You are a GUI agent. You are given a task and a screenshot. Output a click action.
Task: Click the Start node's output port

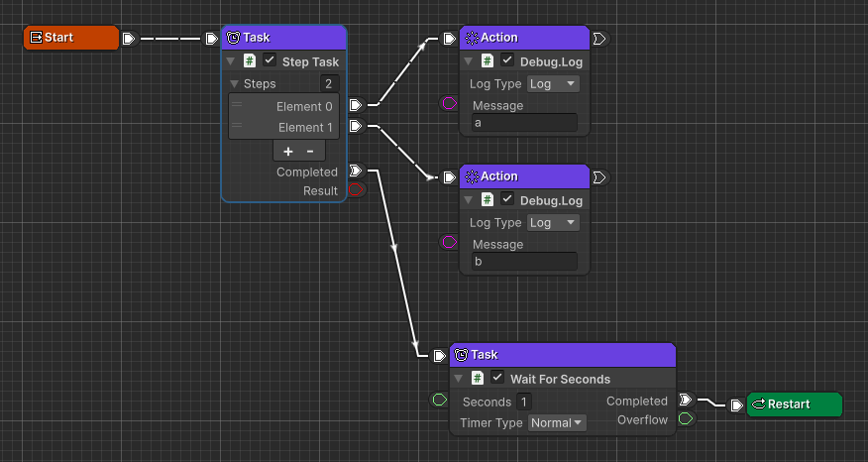[x=128, y=39]
